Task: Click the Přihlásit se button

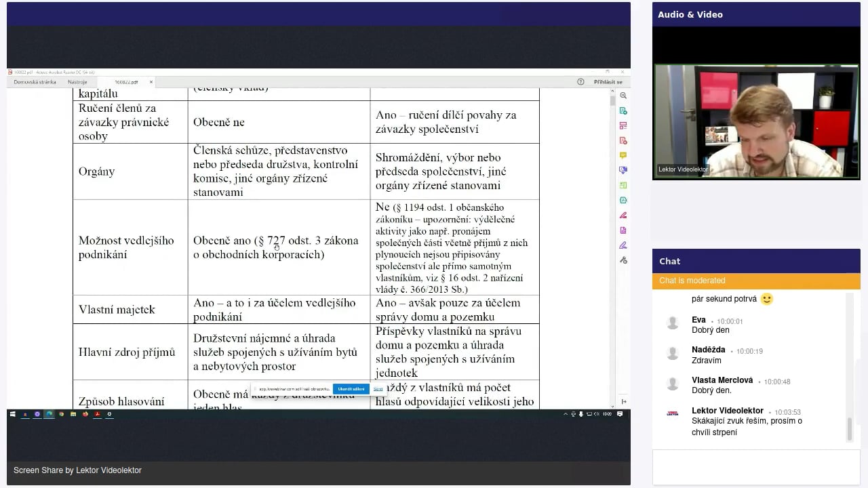Action: pos(608,82)
